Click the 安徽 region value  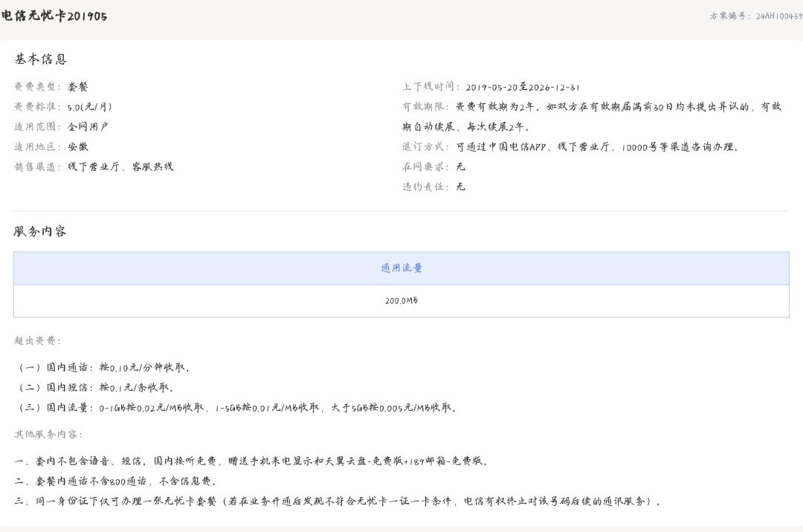(78, 147)
